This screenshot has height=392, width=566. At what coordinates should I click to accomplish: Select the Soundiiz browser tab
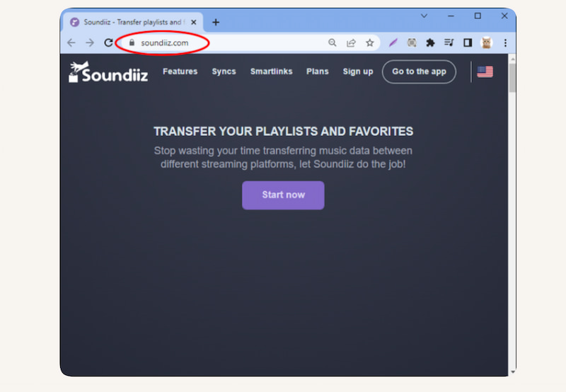[133, 23]
